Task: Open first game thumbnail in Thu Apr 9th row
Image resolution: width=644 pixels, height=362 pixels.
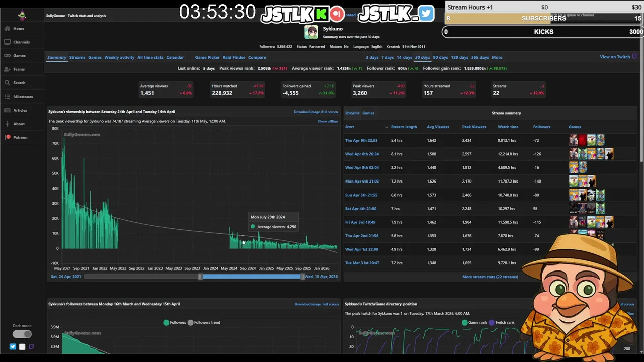Action: pyautogui.click(x=573, y=140)
